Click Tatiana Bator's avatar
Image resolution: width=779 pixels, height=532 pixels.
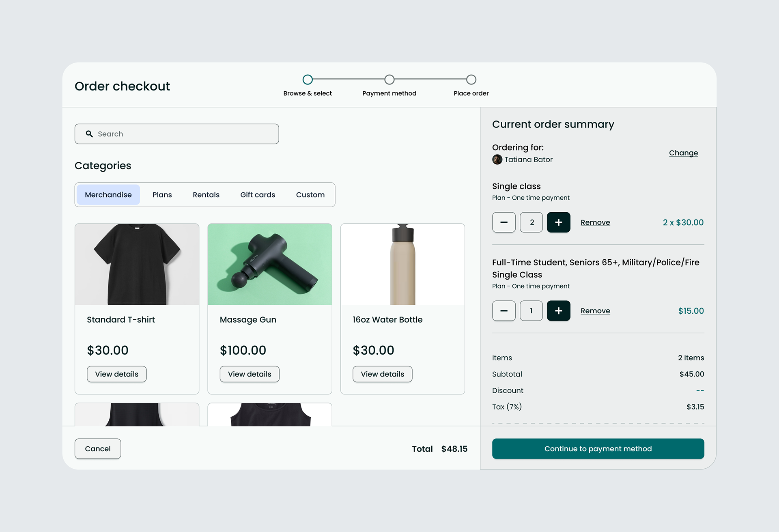(497, 159)
